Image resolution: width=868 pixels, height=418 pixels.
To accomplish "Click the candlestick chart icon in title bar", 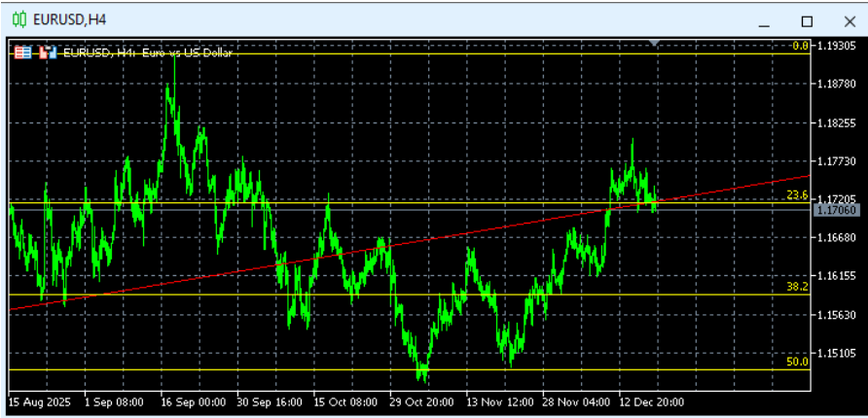I will coord(19,19).
